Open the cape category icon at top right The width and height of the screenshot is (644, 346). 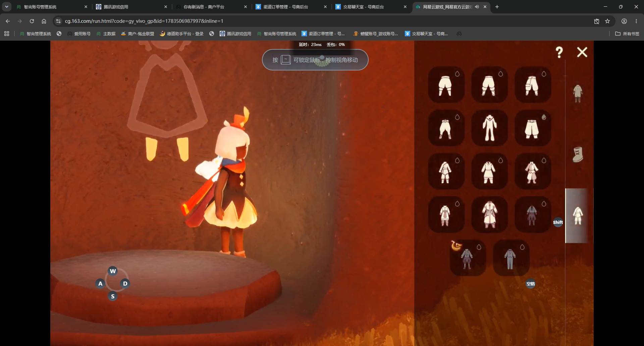[578, 93]
